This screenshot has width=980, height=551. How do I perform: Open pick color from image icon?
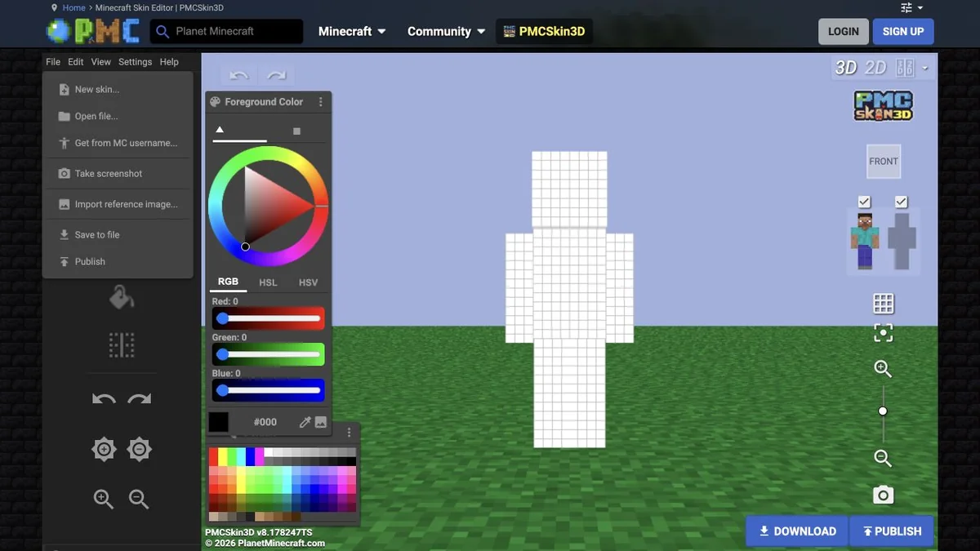tap(321, 422)
